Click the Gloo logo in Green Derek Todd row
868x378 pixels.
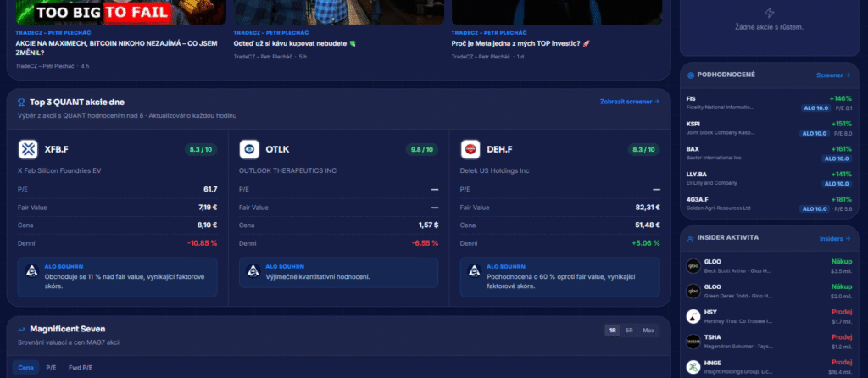tap(693, 291)
